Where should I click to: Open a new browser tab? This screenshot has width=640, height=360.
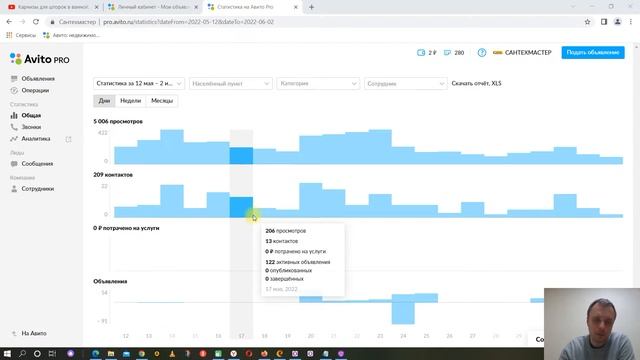click(311, 7)
